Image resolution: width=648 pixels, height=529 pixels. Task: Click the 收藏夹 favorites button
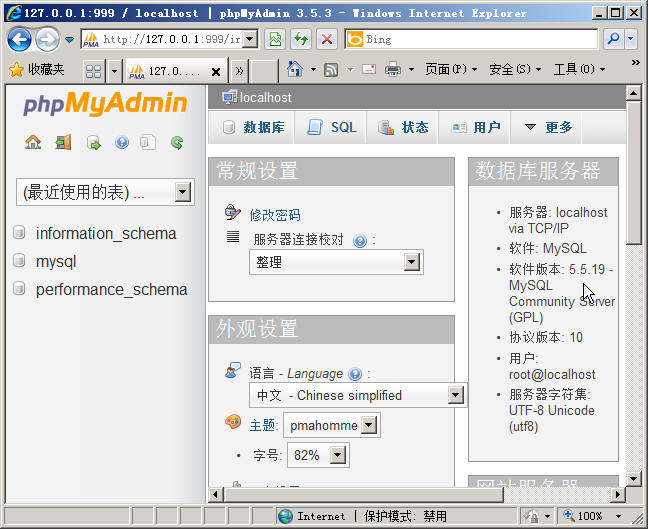point(36,69)
